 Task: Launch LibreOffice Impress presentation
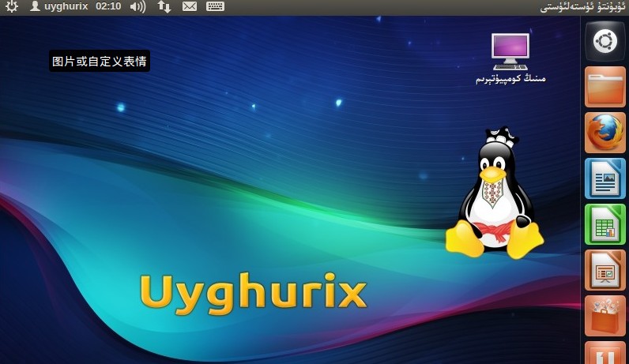(605, 270)
